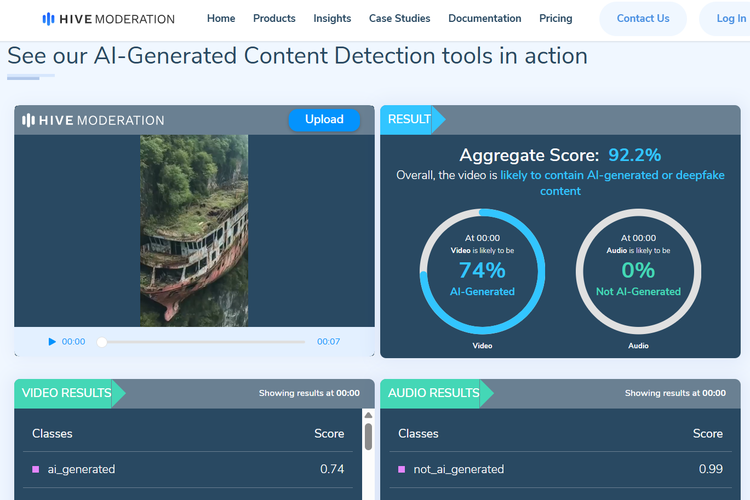750x500 pixels.
Task: Open Case Studies from navigation
Action: click(399, 19)
